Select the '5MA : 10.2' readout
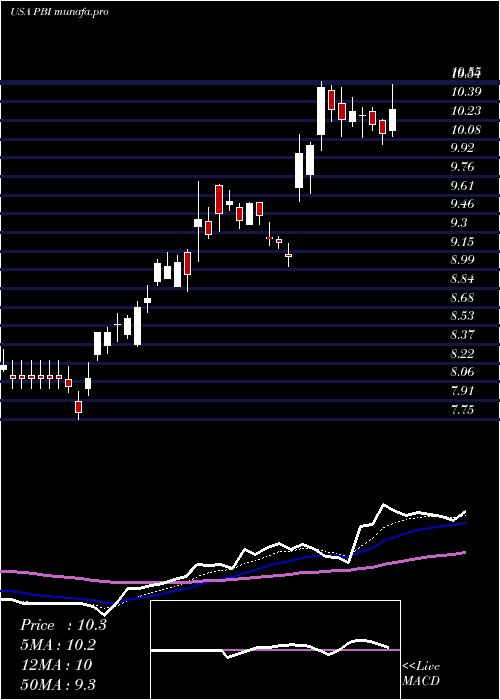The image size is (500, 700). pyautogui.click(x=58, y=645)
